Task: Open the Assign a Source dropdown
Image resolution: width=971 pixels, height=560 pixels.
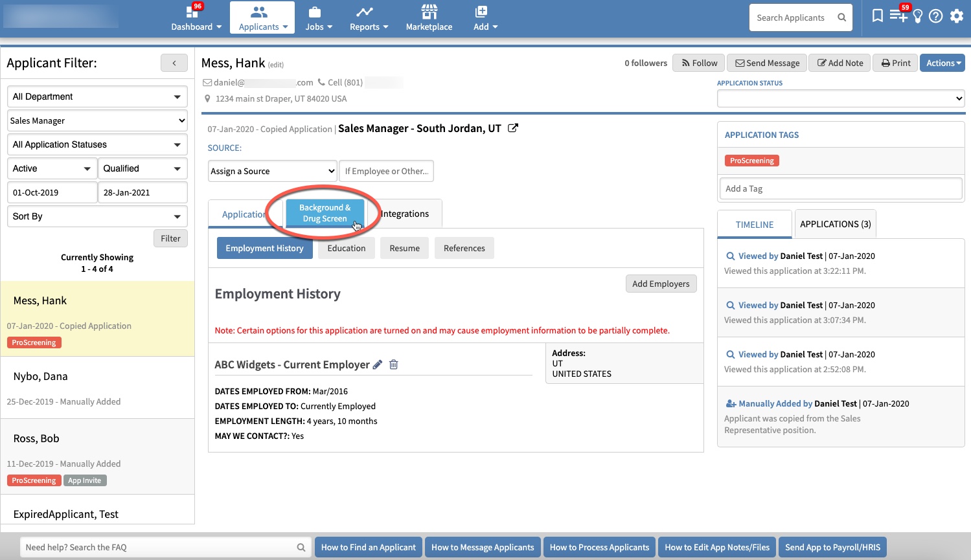Action: [x=273, y=171]
